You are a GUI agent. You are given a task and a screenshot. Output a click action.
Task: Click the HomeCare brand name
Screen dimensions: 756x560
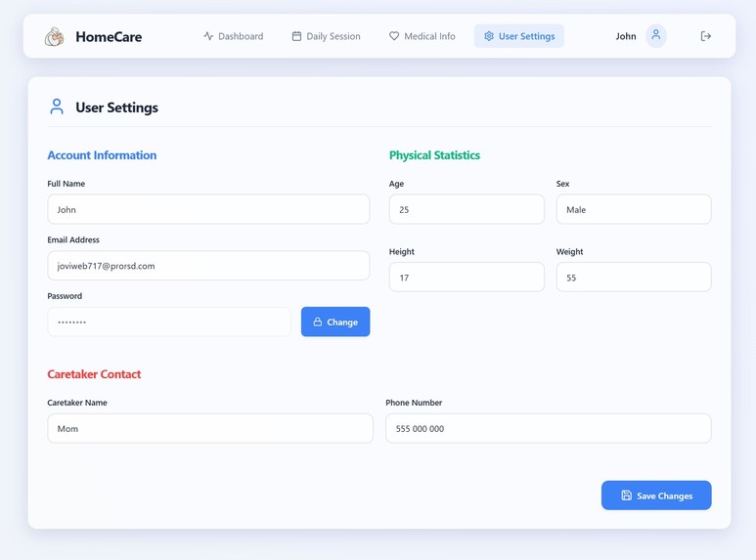tap(109, 36)
